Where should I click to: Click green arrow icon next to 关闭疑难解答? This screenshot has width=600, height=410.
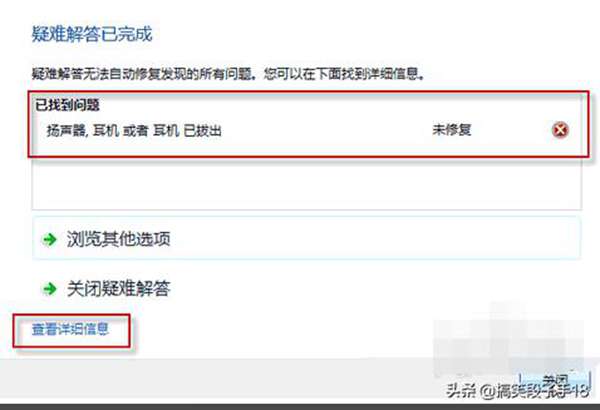[x=50, y=289]
